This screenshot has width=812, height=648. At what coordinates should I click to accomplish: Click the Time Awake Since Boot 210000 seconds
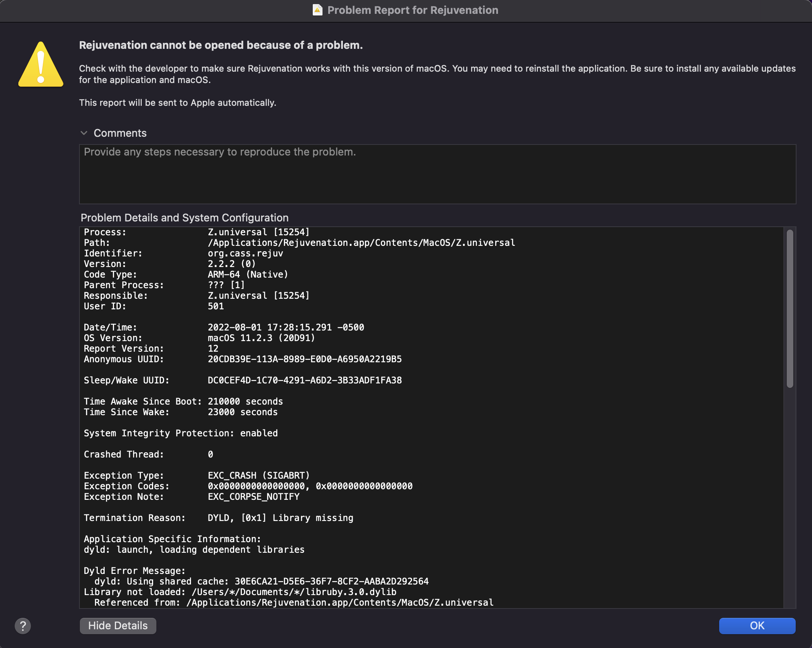pos(183,401)
